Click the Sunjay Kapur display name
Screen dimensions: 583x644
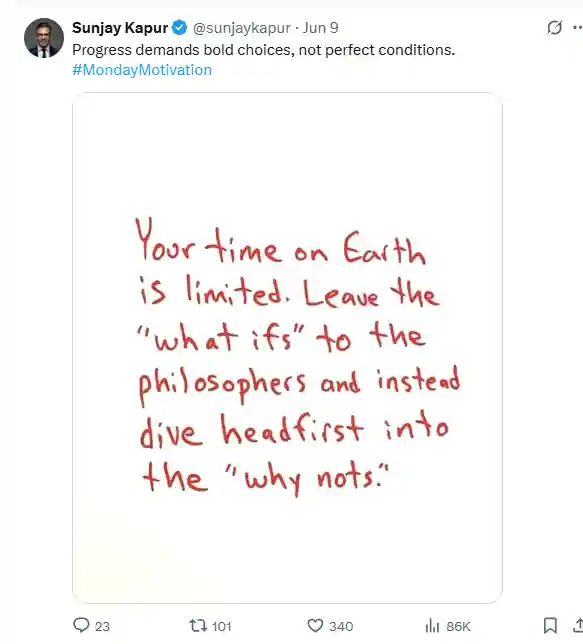point(120,28)
